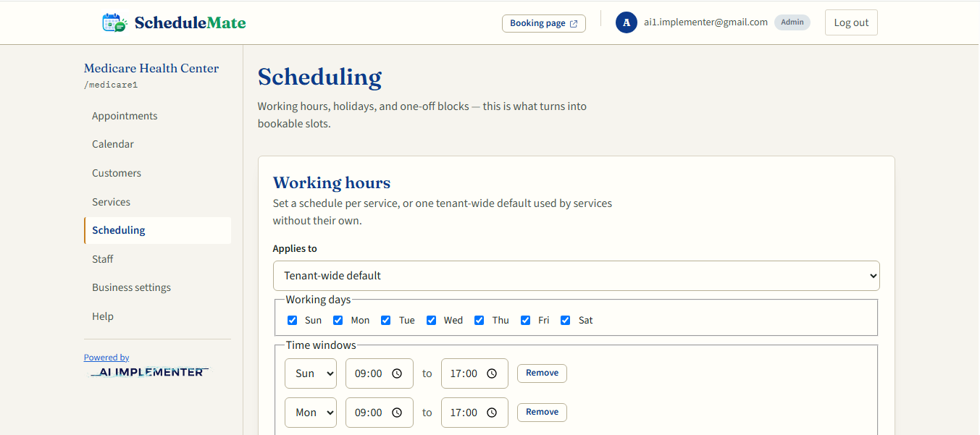
Task: Open the Sun day selector dropdown
Action: [x=311, y=373]
